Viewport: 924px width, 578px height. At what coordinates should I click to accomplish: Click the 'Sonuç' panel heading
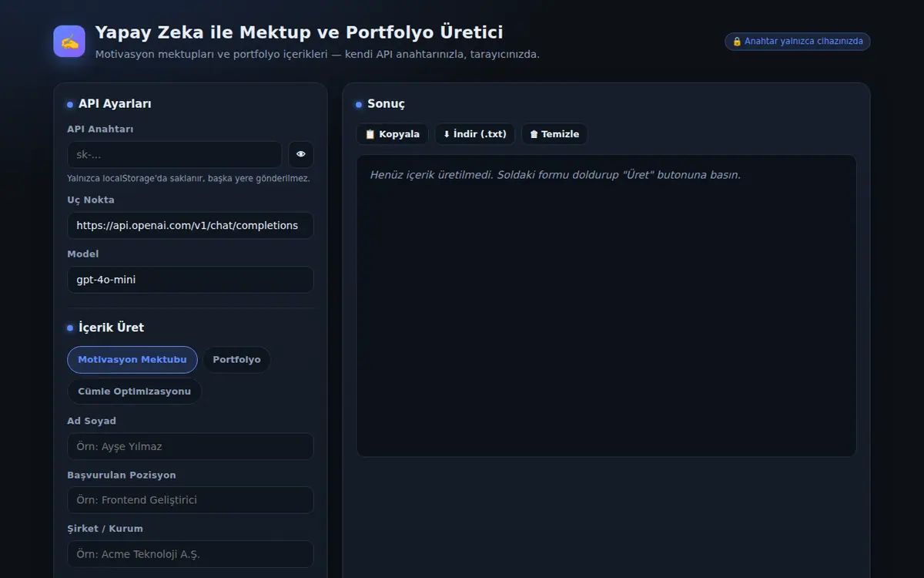pyautogui.click(x=386, y=104)
